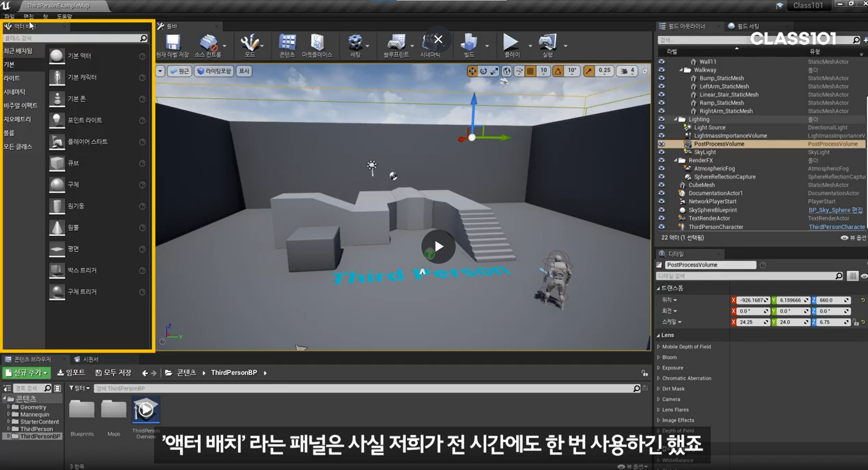Toggle visibility eye of PostProcessVolume row
This screenshot has width=868, height=470.
click(x=661, y=144)
